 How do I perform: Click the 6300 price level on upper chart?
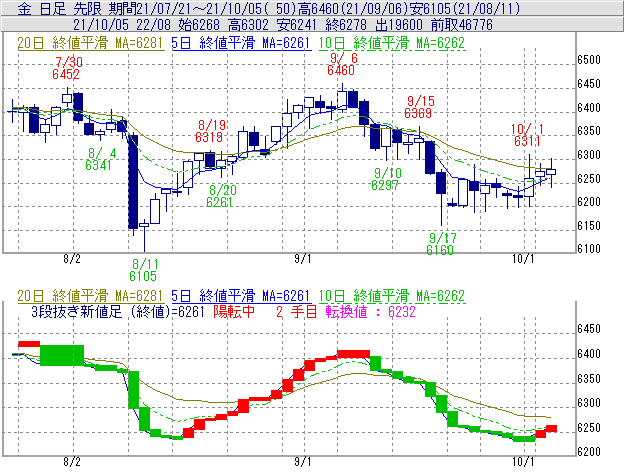coord(589,155)
